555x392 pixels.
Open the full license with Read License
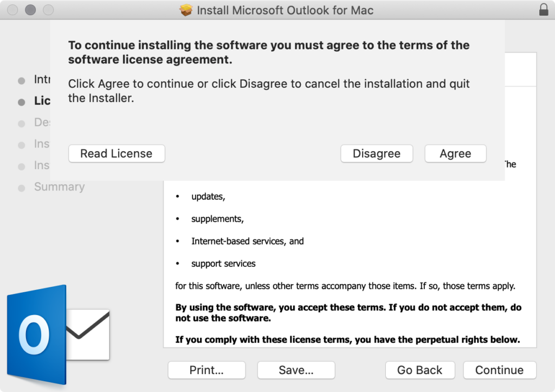[x=116, y=153]
